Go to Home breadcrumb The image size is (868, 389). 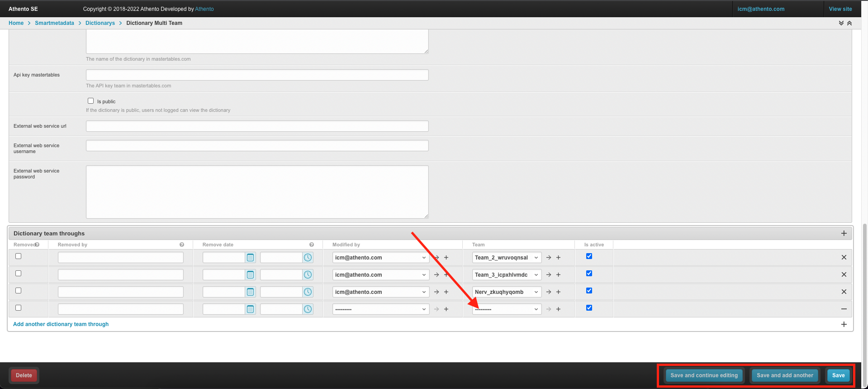click(16, 23)
